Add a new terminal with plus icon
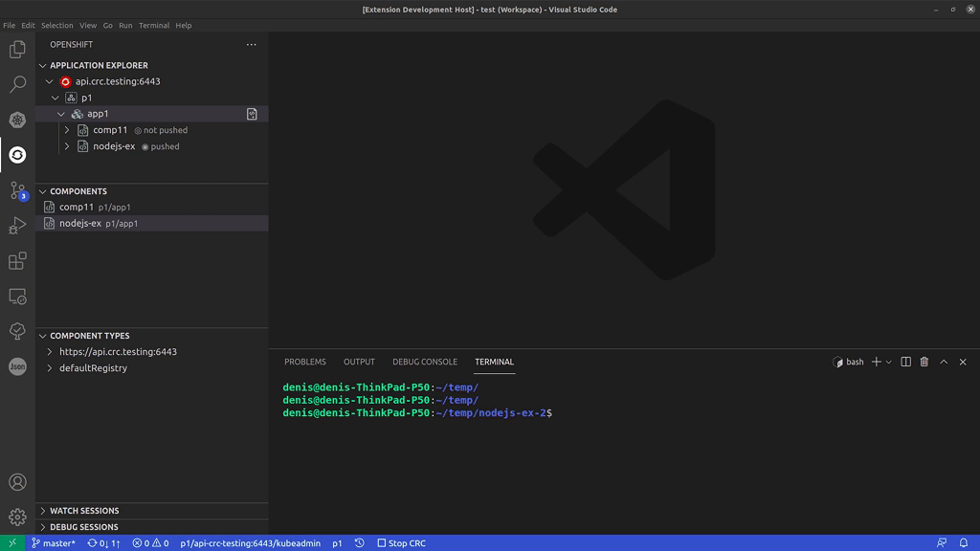This screenshot has width=980, height=551. point(877,362)
